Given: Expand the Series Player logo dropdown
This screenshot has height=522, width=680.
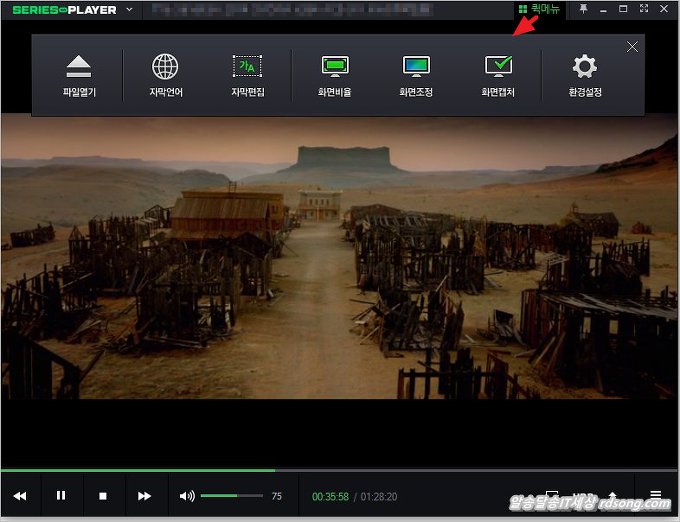Looking at the screenshot, I should 129,10.
